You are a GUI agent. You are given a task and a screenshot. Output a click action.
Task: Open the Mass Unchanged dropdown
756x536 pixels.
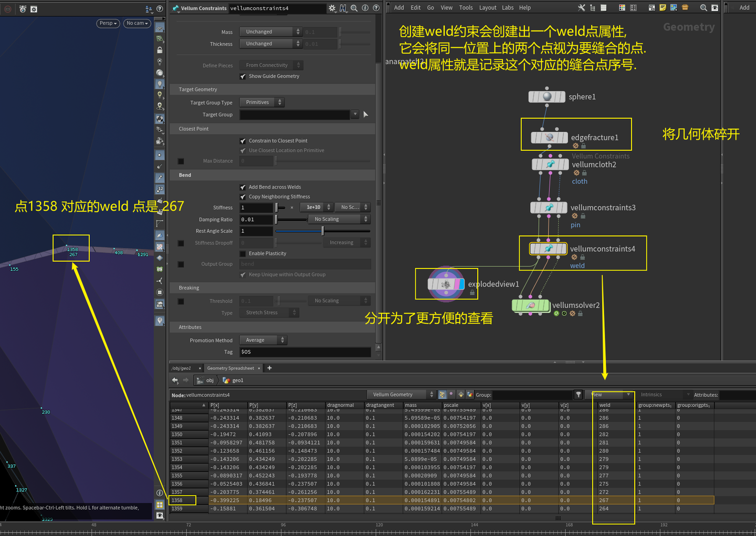(x=270, y=32)
